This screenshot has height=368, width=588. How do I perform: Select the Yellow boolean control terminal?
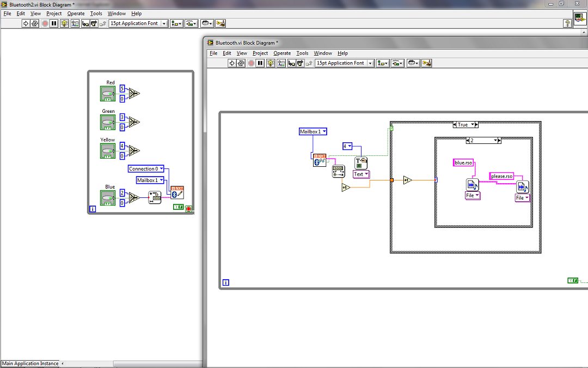[x=108, y=151]
